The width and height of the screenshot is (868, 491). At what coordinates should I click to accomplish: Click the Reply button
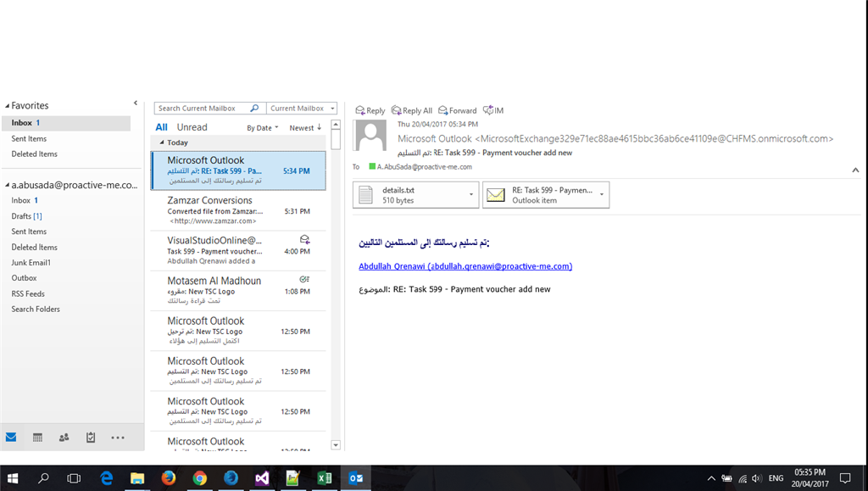[370, 111]
